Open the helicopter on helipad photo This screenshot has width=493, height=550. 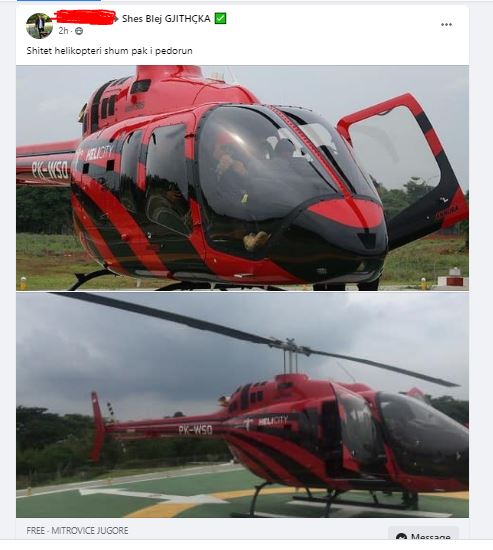coord(242,405)
